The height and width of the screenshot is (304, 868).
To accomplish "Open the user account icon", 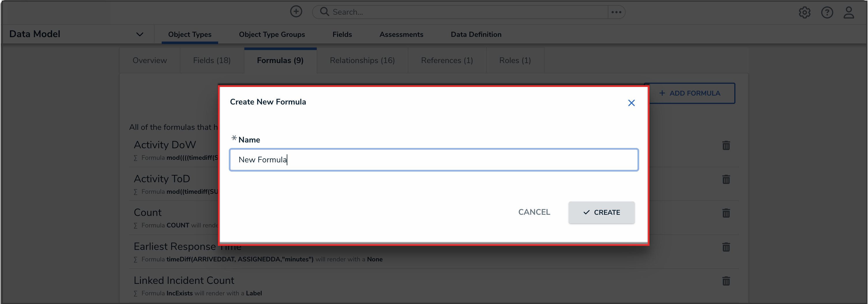I will [849, 12].
